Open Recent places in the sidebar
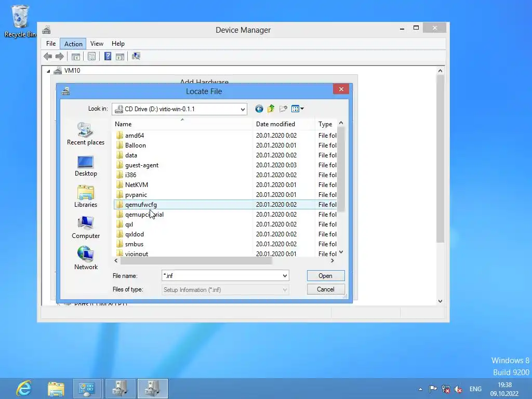This screenshot has height=399, width=532. pos(86,134)
